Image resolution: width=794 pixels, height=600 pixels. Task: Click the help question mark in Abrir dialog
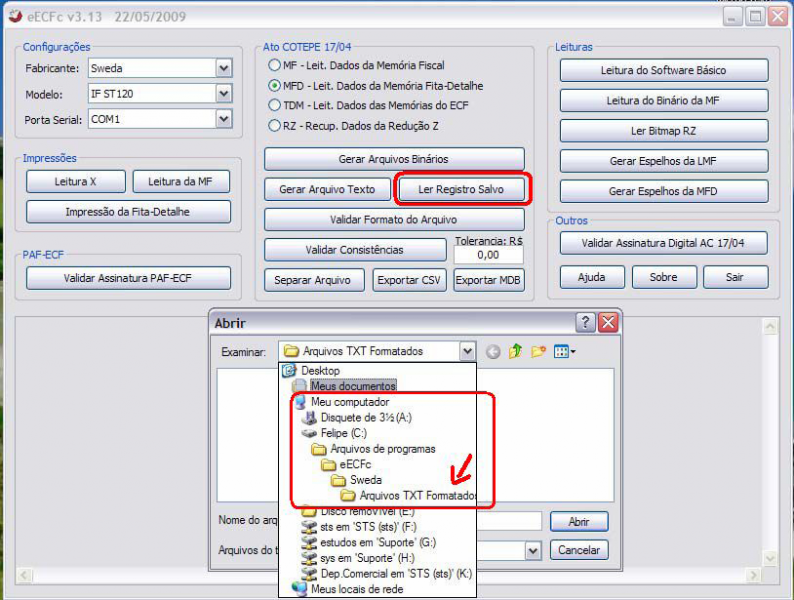click(x=585, y=323)
